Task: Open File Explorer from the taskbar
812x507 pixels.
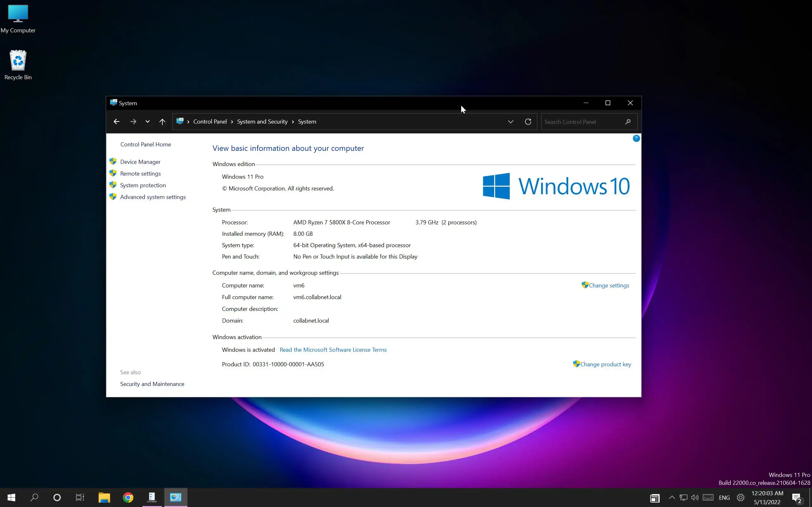Action: point(104,497)
